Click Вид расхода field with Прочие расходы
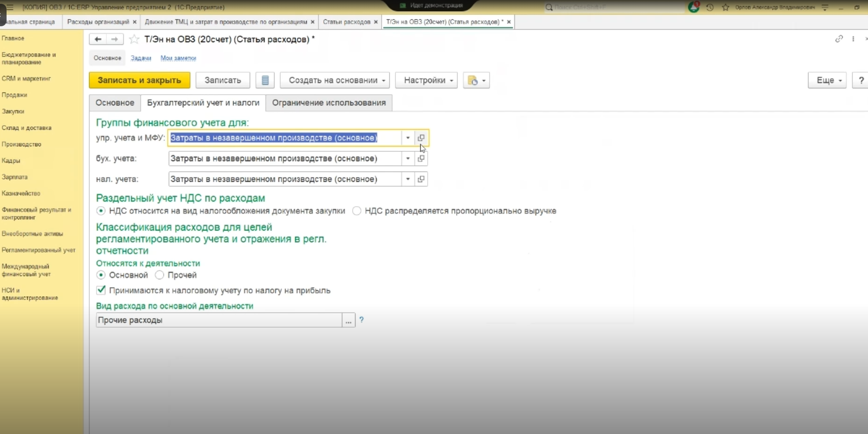868x434 pixels. pyautogui.click(x=219, y=321)
